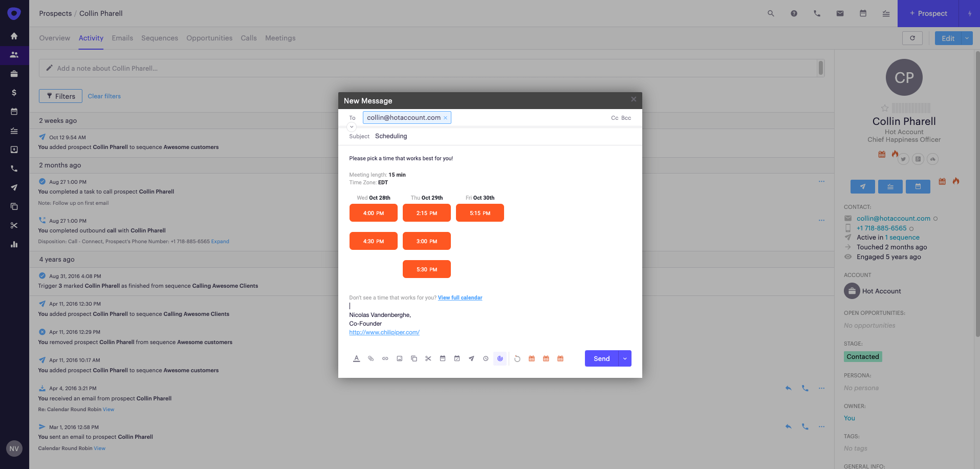Click the schedule-send clock icon
This screenshot has width=980, height=469.
click(486, 358)
